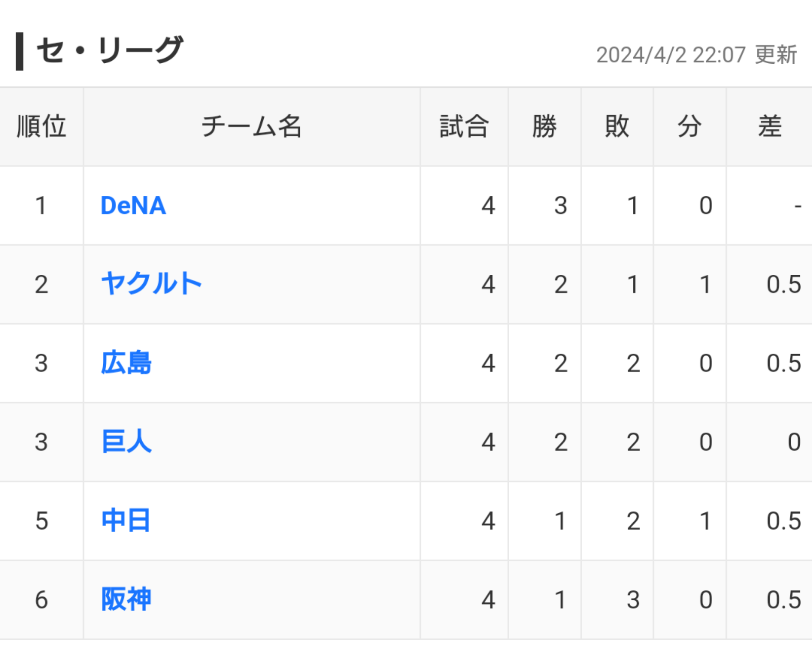Click the 順位 column header
The image size is (812, 661).
(x=41, y=127)
